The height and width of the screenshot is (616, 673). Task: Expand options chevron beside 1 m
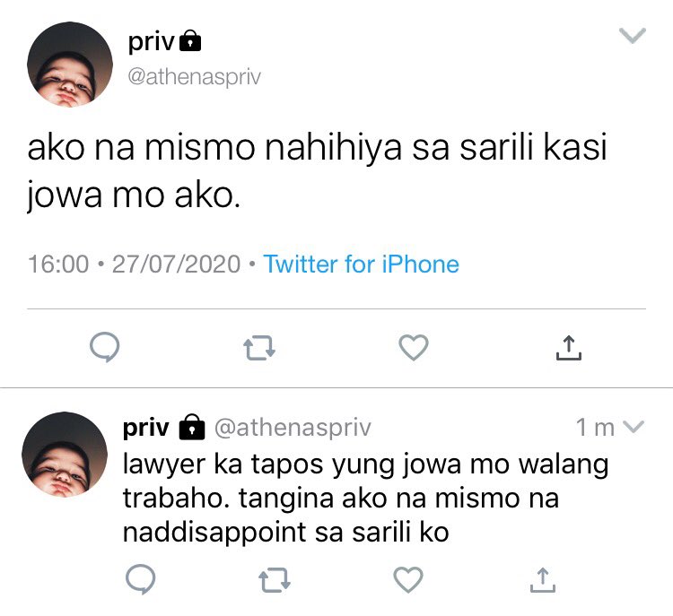634,427
